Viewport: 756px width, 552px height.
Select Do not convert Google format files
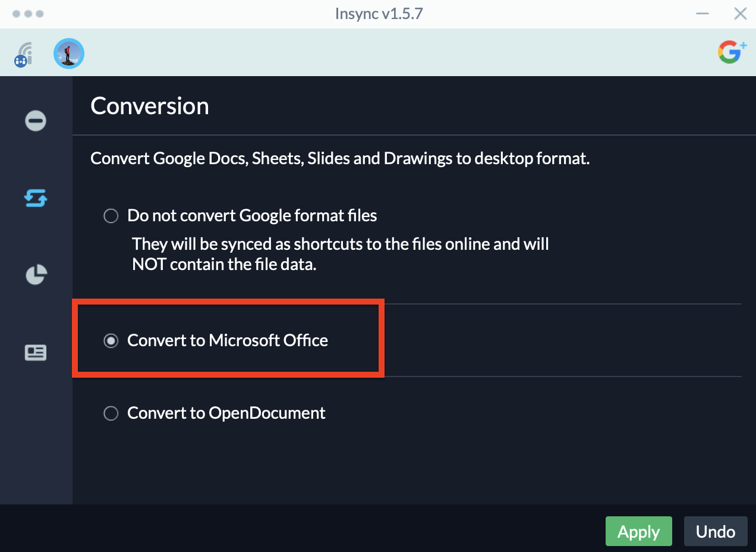point(111,215)
